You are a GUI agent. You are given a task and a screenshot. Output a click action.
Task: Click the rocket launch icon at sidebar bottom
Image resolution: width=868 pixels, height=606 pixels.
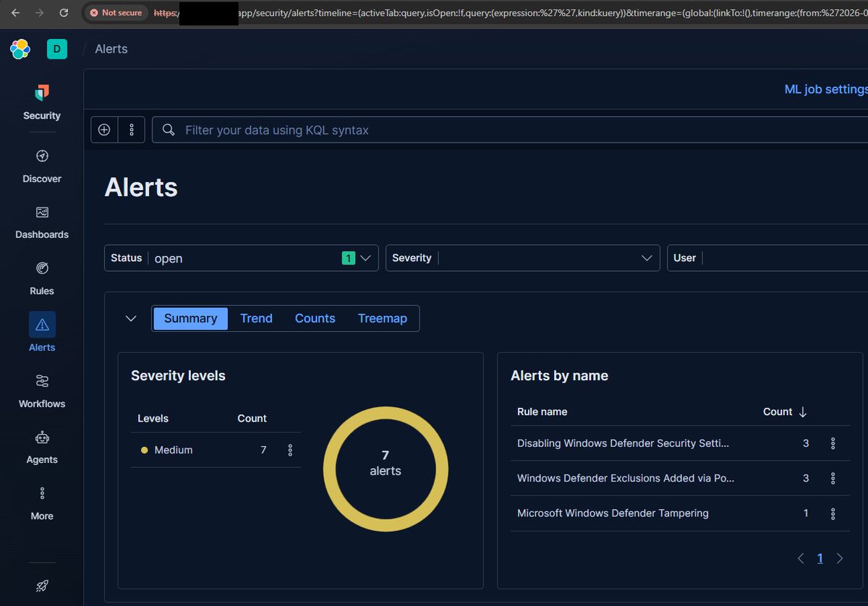pos(42,585)
